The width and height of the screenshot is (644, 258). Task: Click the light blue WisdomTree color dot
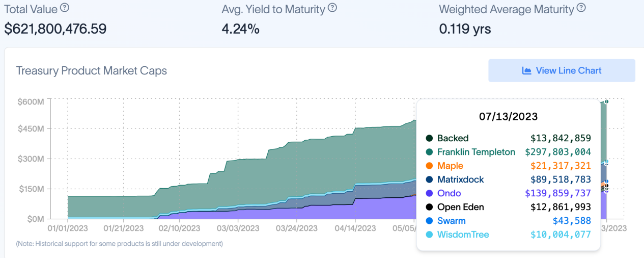coord(429,235)
